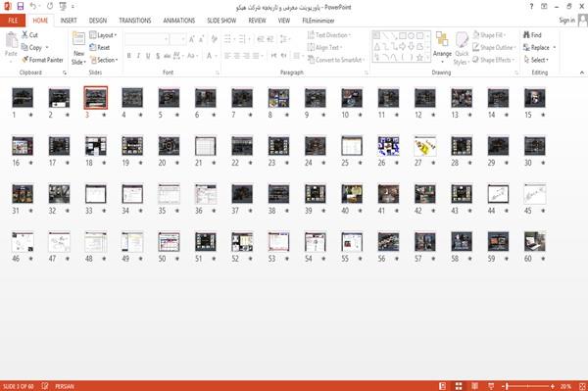Activate the Format Painter brush
The image size is (588, 391).
(x=42, y=60)
